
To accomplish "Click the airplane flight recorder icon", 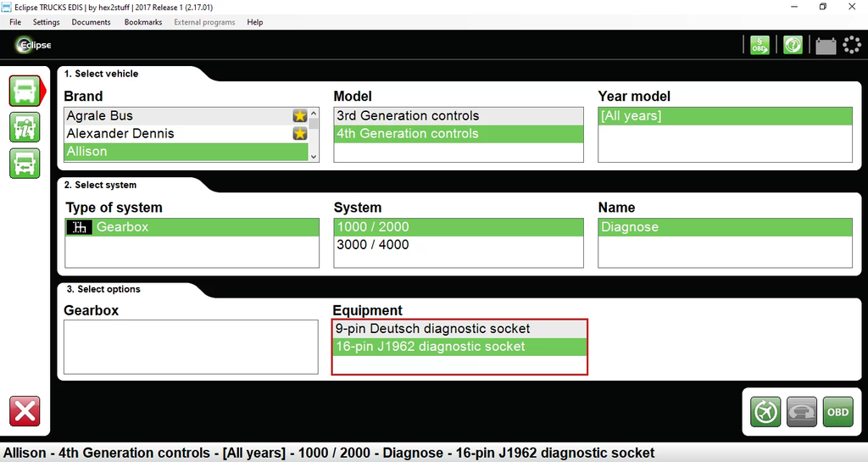I will (765, 412).
